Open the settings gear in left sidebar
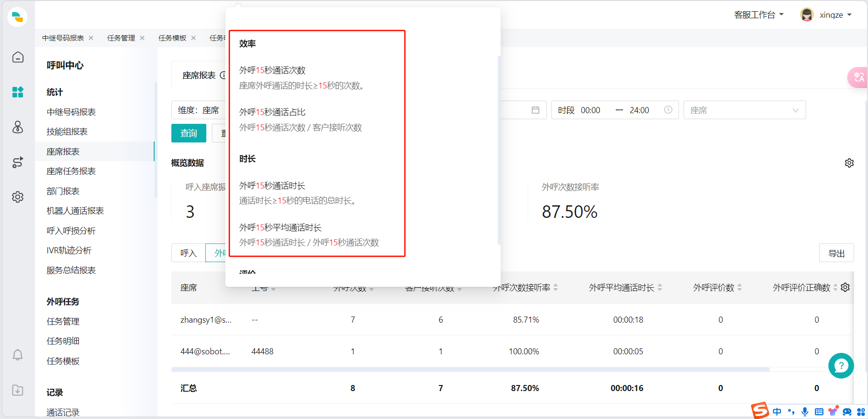 click(x=18, y=196)
